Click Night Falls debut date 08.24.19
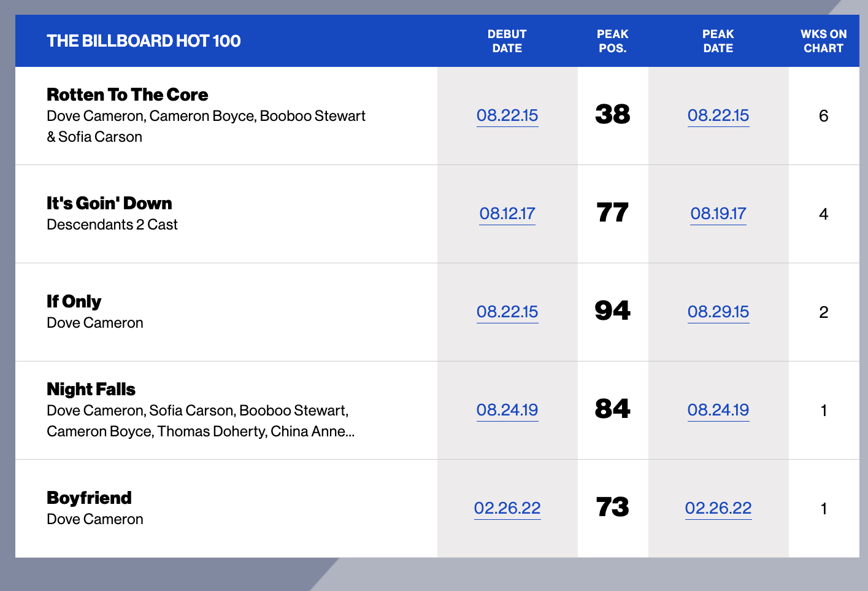The width and height of the screenshot is (868, 591). click(x=507, y=410)
